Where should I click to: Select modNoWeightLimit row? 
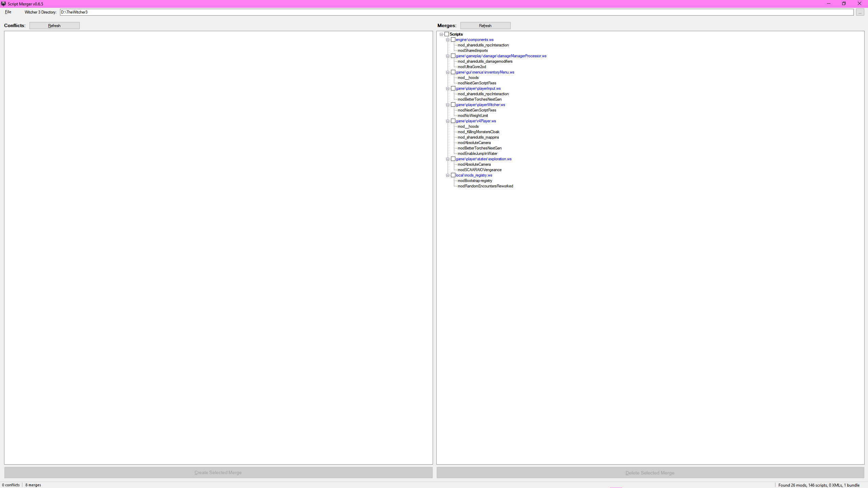click(x=473, y=116)
